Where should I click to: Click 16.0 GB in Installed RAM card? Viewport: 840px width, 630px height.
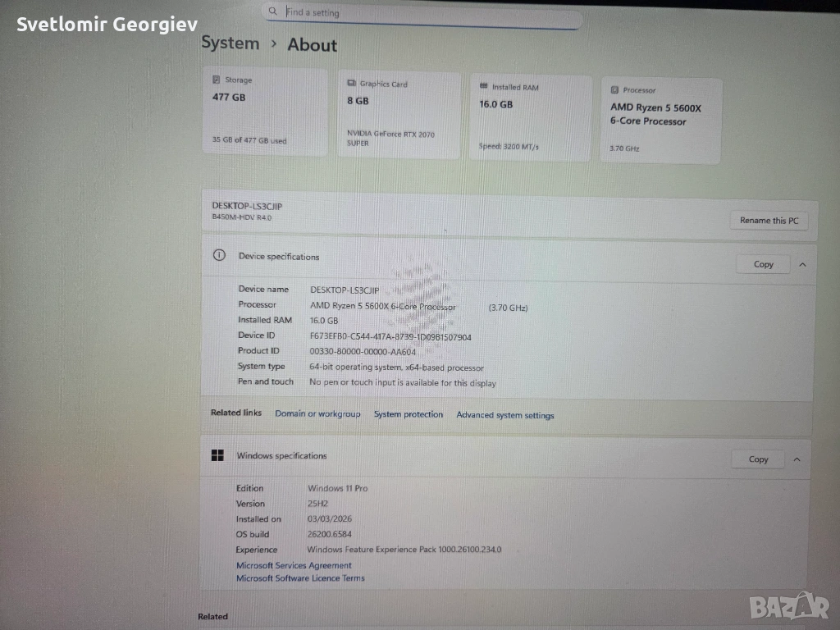click(x=496, y=104)
